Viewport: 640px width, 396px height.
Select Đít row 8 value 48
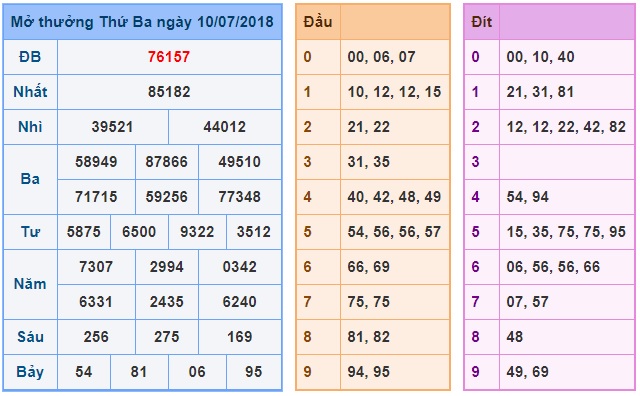pos(515,337)
